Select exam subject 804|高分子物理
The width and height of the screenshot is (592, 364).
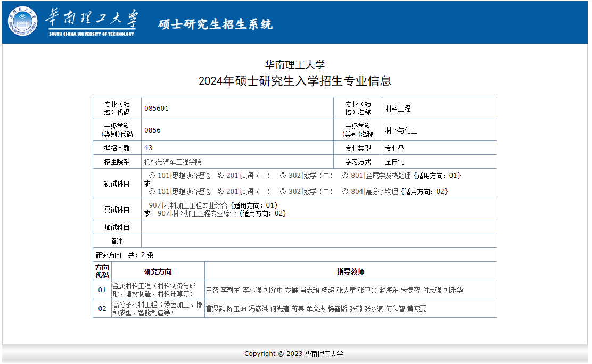click(x=375, y=192)
